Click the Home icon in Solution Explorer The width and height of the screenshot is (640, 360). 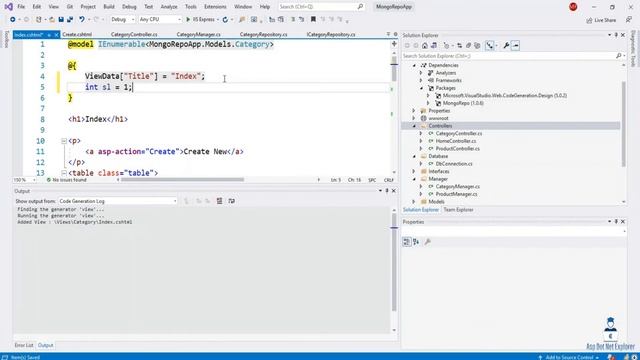coord(425,46)
